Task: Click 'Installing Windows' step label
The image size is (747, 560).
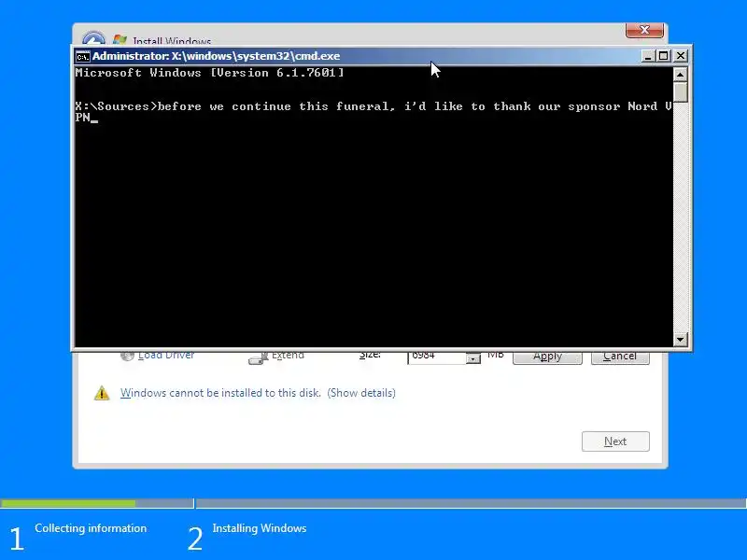Action: [260, 528]
